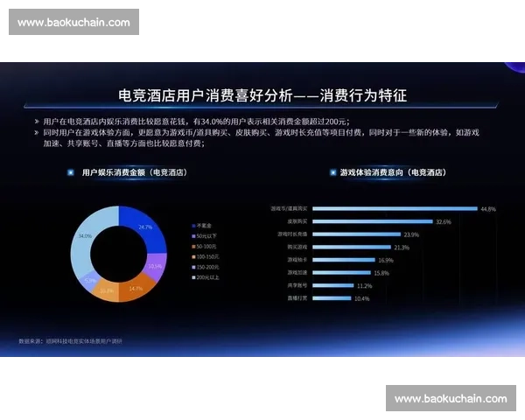Click the 14.7% orange donut segment
Viewport: 525px width, 420px height.
click(x=135, y=286)
